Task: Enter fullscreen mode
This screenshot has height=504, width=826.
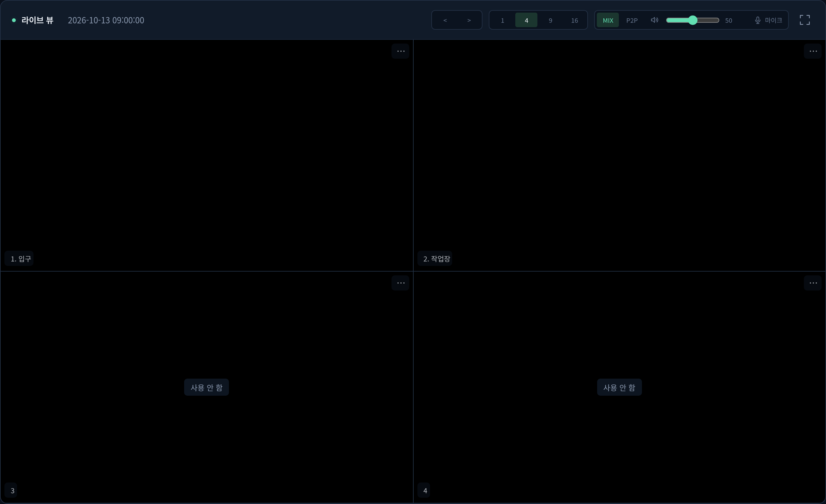Action: click(805, 20)
